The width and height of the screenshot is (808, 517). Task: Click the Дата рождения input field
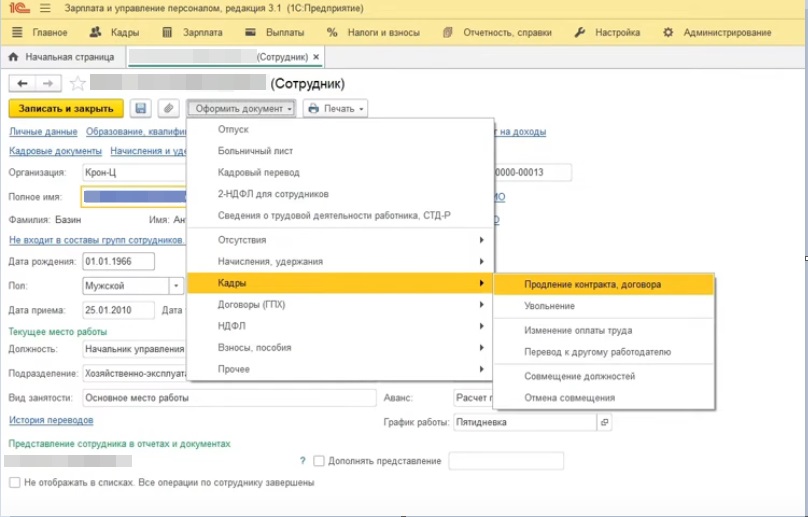[x=118, y=262]
